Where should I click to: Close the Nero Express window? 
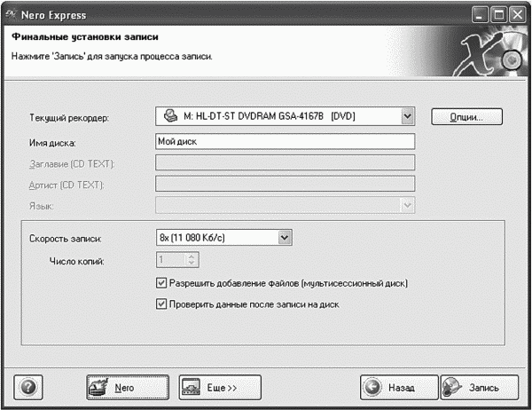click(518, 15)
